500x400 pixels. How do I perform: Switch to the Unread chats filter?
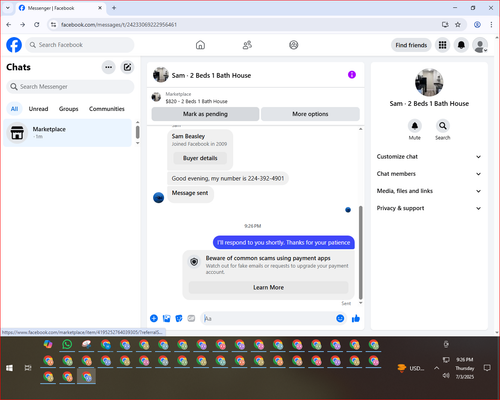click(38, 109)
